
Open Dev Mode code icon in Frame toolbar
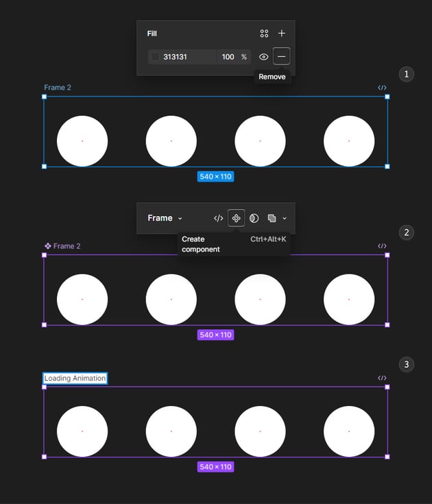tap(218, 218)
